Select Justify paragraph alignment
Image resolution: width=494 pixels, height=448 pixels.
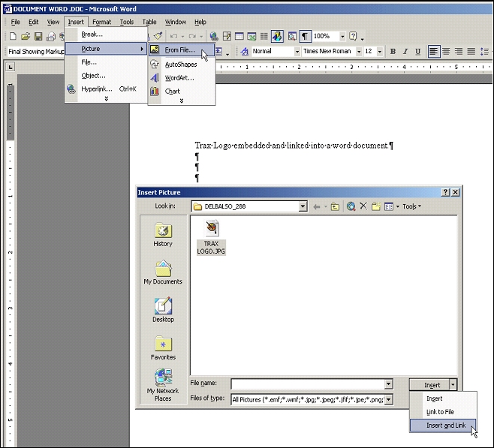click(471, 51)
